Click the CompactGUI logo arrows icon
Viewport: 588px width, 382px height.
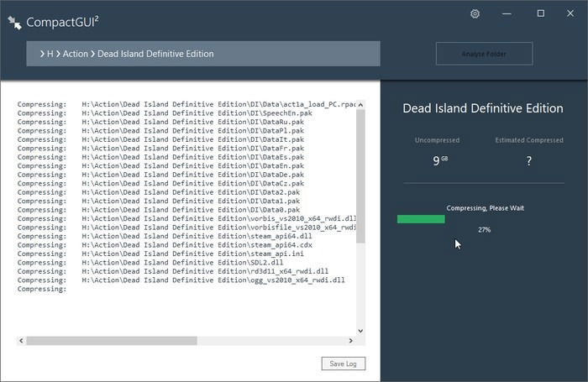(14, 23)
